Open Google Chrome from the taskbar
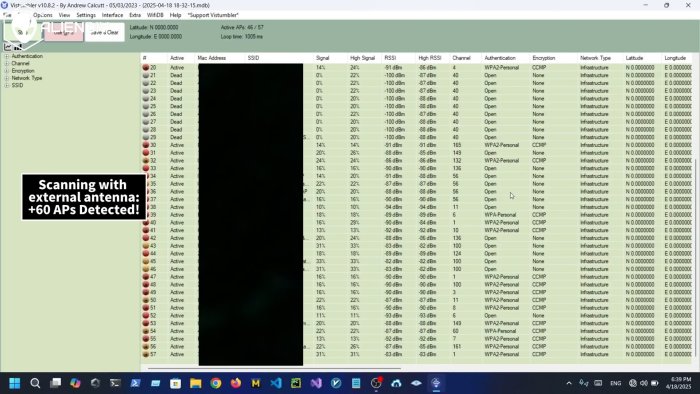Viewport: 700px width, 394px height. pos(216,383)
